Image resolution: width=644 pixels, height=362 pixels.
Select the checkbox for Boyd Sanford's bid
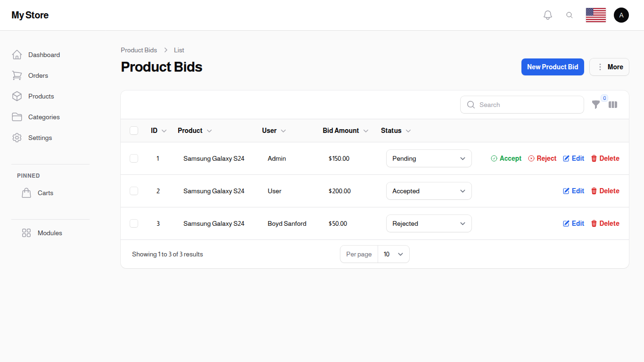[134, 223]
